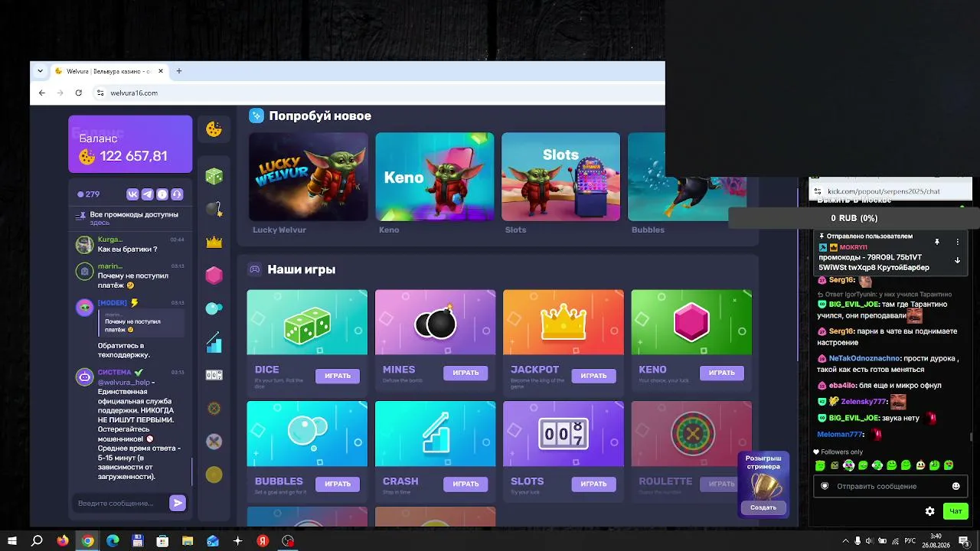Open Yandex browser from the taskbar
Viewport: 980px width, 551px height.
tap(263, 541)
